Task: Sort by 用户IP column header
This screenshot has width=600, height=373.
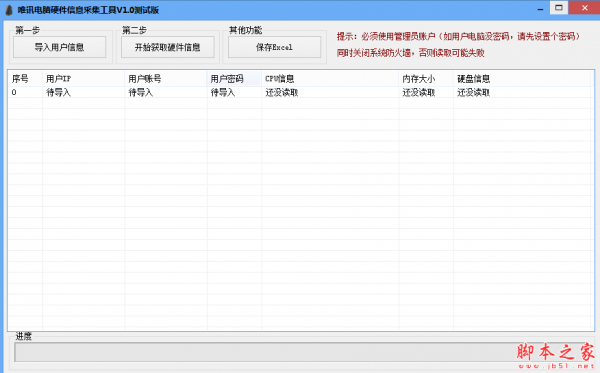Action: [83, 79]
